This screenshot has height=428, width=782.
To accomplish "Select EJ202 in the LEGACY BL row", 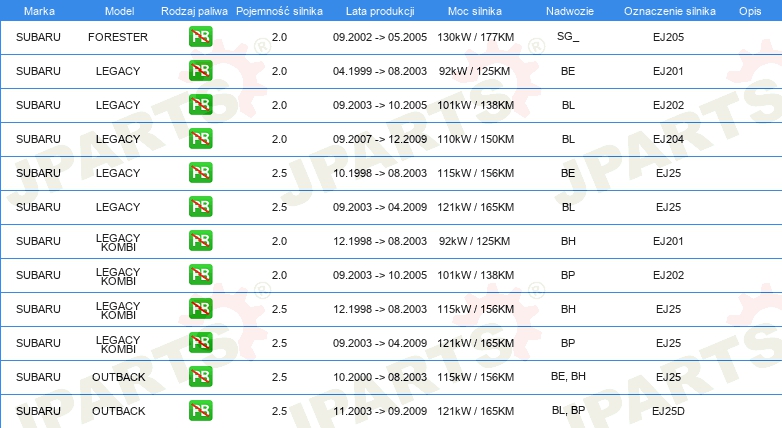I will [668, 105].
